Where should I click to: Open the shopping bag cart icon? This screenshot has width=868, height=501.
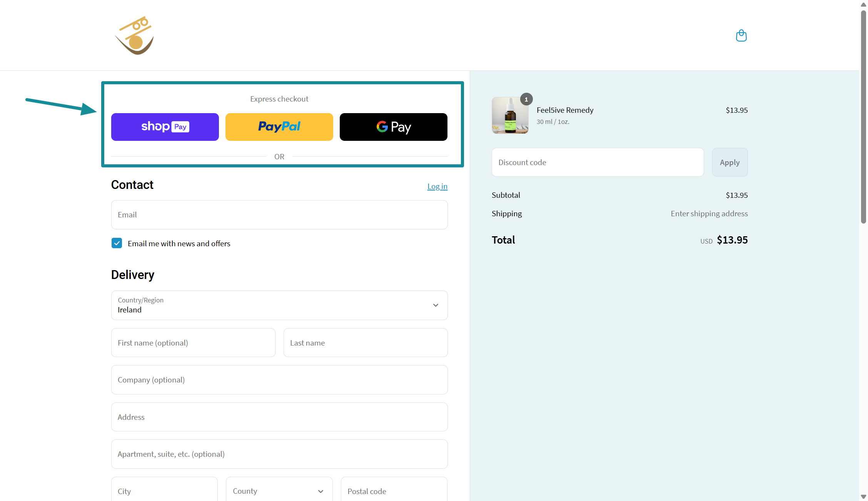point(741,36)
